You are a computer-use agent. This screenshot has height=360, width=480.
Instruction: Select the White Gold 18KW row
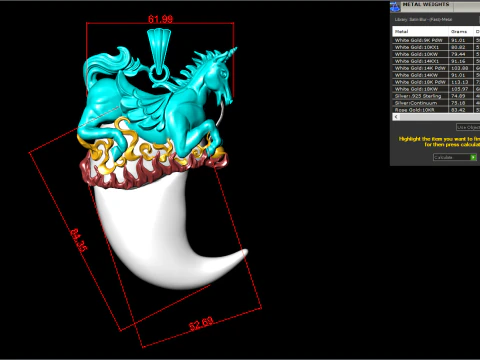click(436, 89)
